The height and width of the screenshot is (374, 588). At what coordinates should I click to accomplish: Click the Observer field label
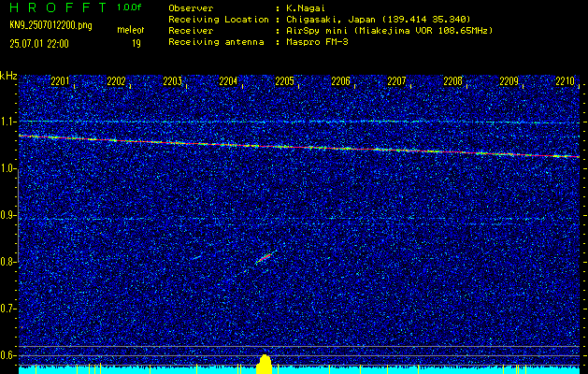coord(191,8)
